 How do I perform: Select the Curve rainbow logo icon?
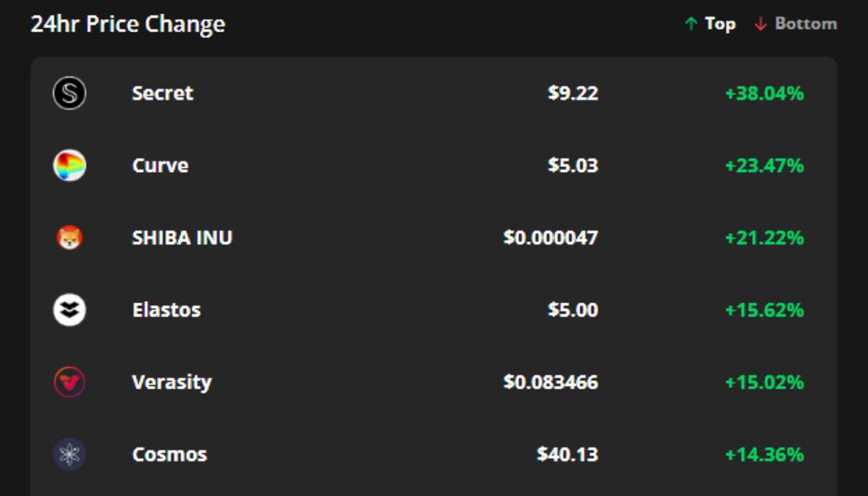[70, 165]
